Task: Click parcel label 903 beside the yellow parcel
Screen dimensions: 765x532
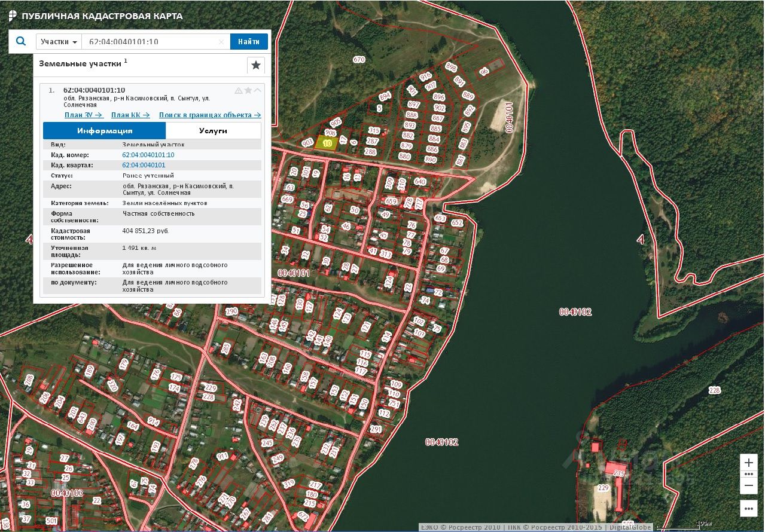Action: 307,143
